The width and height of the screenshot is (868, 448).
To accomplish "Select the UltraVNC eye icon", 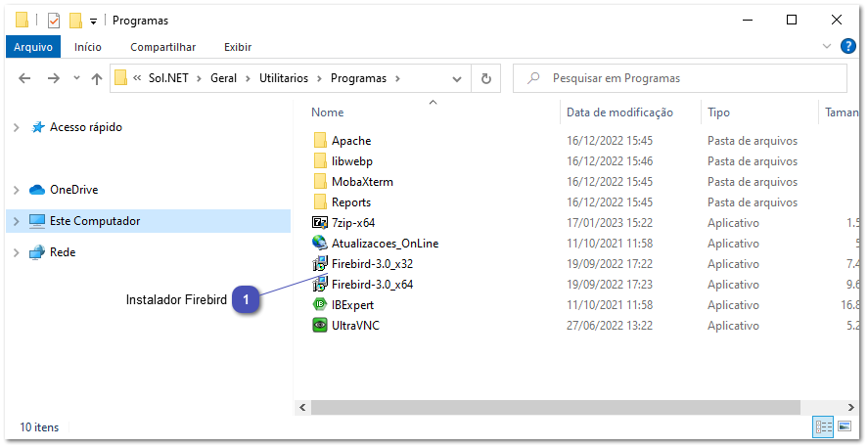I will [320, 325].
